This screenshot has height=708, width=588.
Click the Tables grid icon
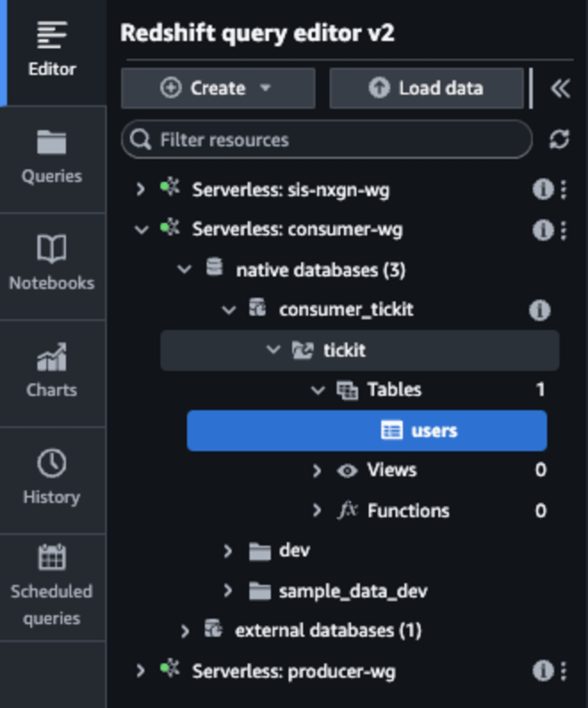[347, 391]
